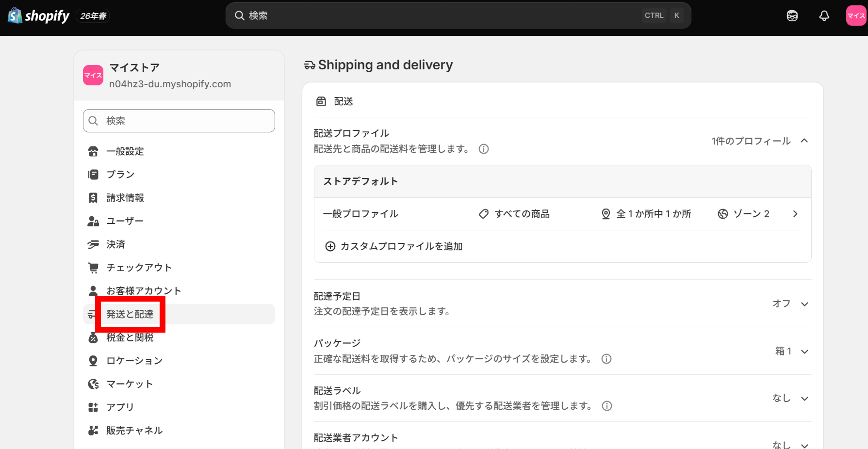Viewport: 868px width, 449px height.
Task: Click the プラン icon in sidebar
Action: point(93,175)
